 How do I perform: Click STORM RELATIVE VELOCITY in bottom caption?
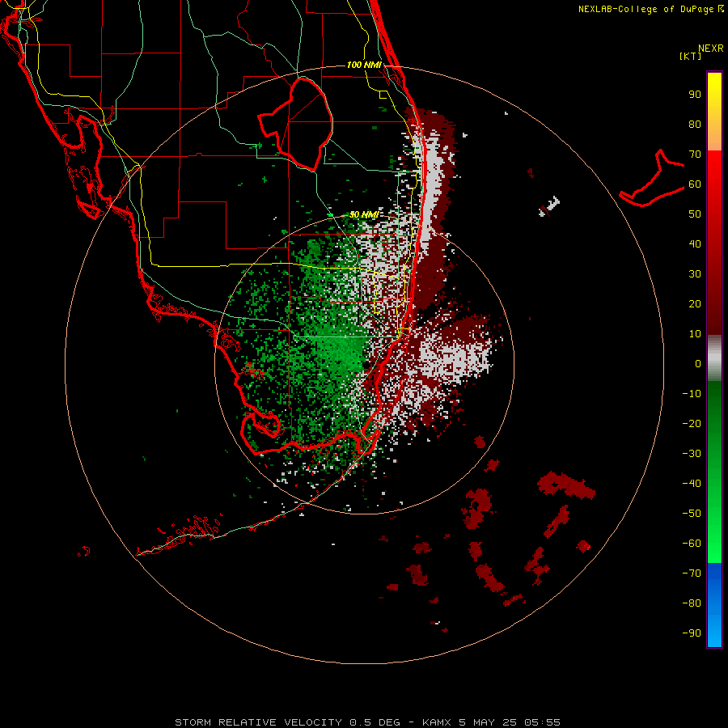tap(260, 722)
